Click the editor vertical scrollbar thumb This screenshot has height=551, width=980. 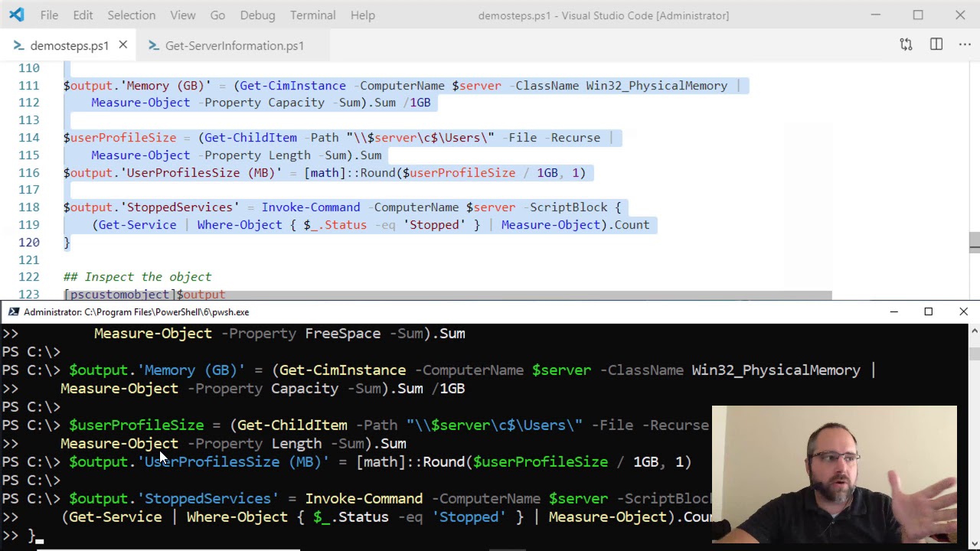coord(974,242)
